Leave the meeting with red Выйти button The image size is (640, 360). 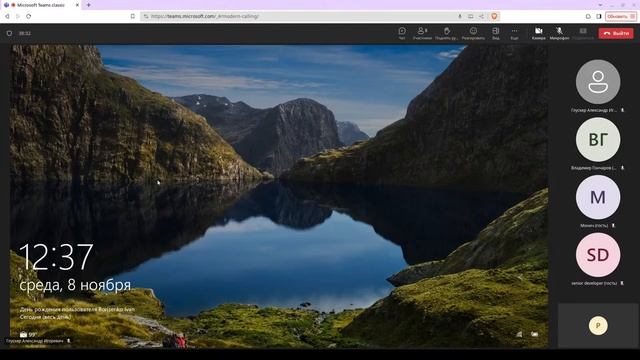(x=616, y=33)
